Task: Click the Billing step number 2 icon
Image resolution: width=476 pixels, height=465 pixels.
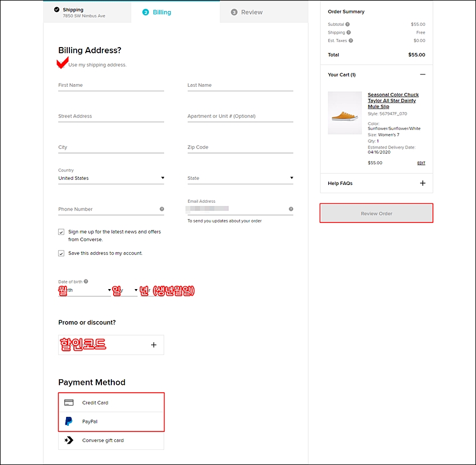Action: (146, 12)
